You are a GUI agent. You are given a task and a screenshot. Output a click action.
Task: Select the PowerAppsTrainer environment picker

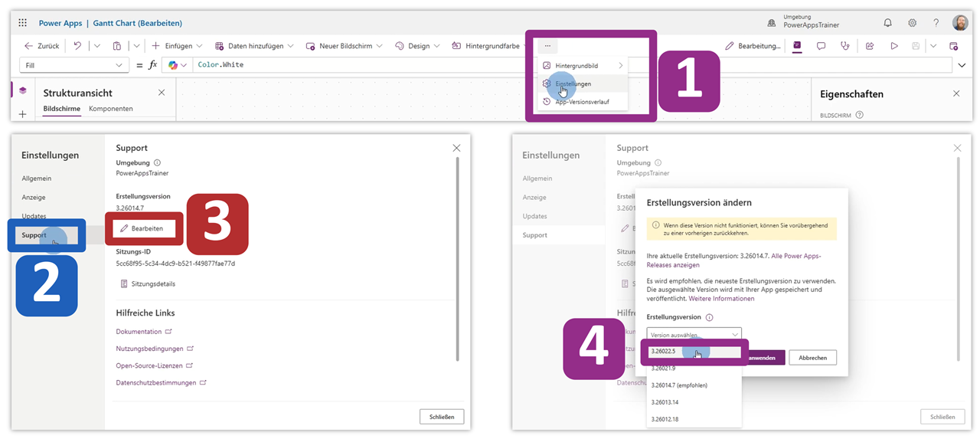[805, 23]
